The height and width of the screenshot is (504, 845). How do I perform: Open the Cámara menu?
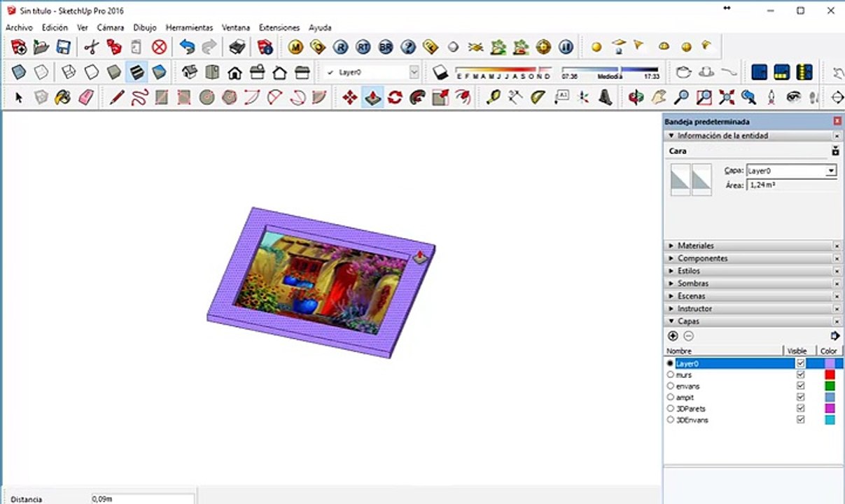110,28
